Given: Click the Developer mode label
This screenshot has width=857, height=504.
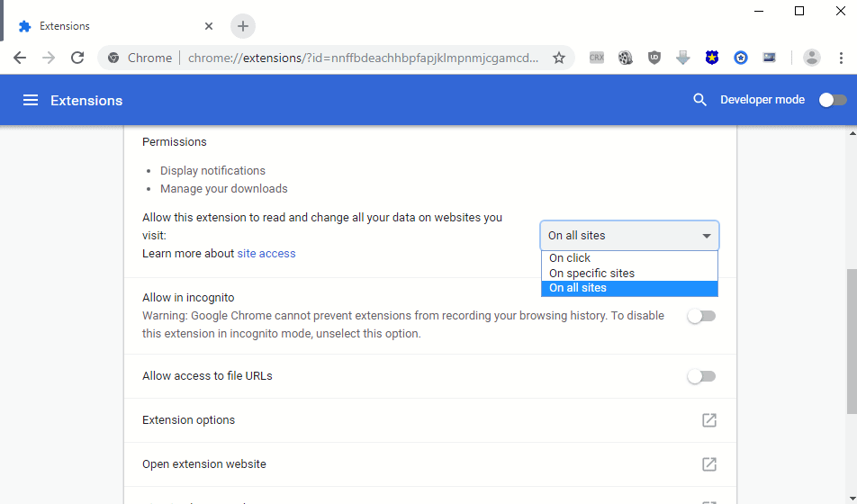Looking at the screenshot, I should [762, 100].
